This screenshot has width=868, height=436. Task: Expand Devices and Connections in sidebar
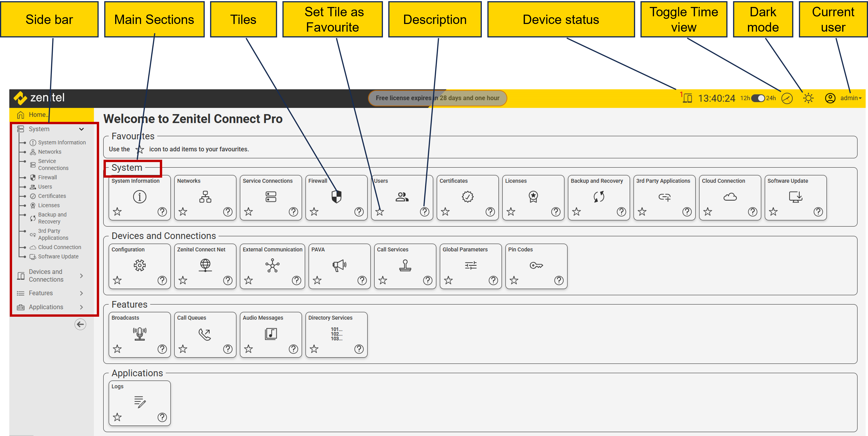pos(81,276)
